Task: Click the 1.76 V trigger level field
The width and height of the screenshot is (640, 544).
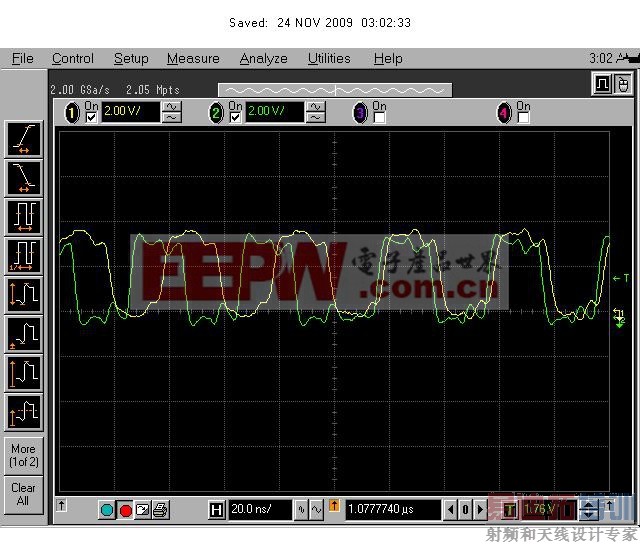Action: [x=549, y=510]
